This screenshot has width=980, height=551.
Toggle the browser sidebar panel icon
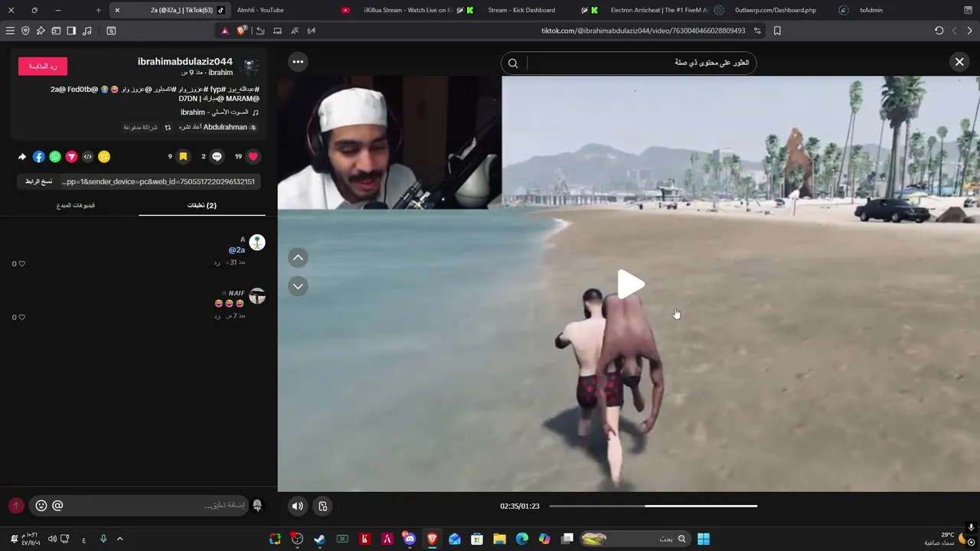(71, 31)
